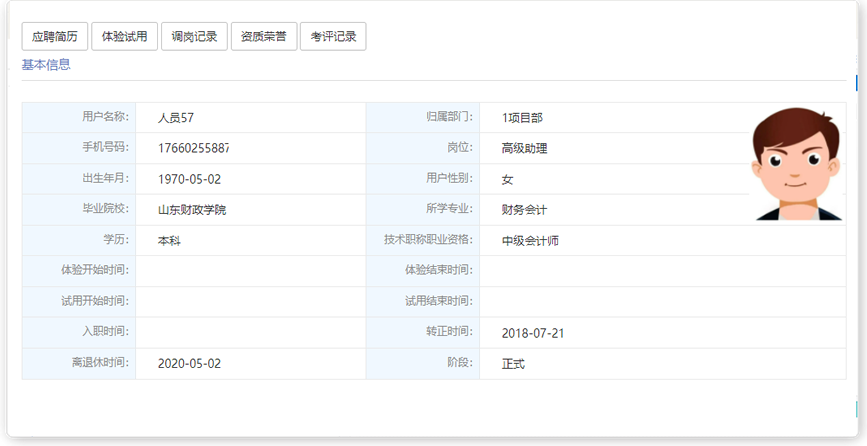The width and height of the screenshot is (867, 446).
Task: Click the major value 财务会计
Action: 524,210
